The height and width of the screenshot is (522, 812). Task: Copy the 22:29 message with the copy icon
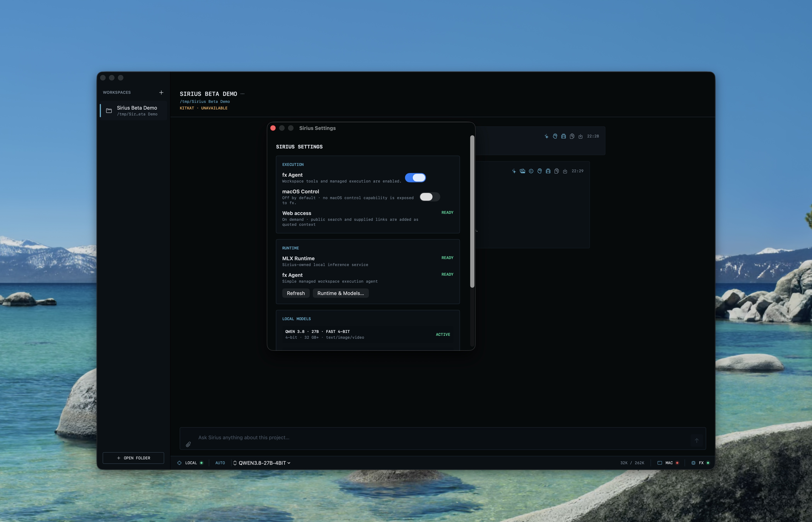coord(556,171)
